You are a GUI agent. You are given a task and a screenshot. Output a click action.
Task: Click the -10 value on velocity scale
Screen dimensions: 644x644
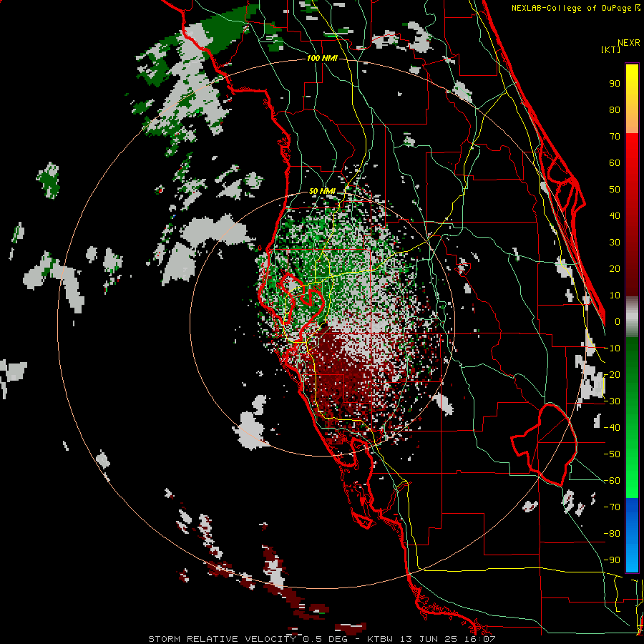(612, 348)
